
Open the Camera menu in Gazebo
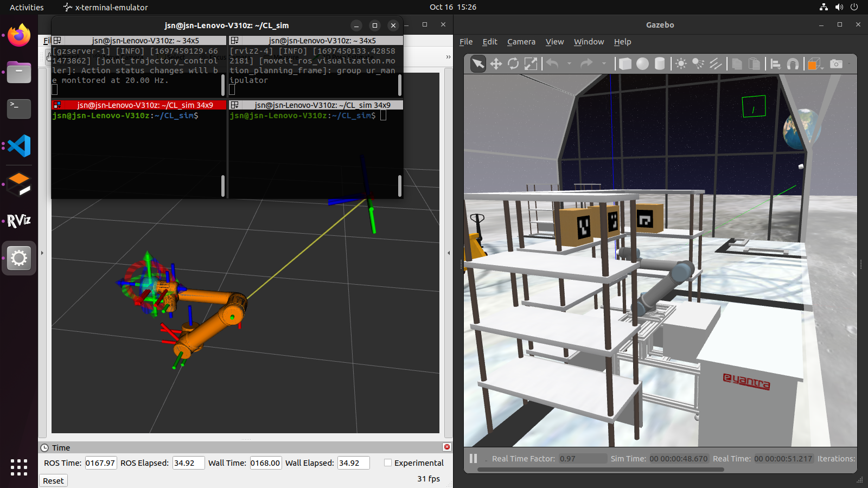[521, 42]
